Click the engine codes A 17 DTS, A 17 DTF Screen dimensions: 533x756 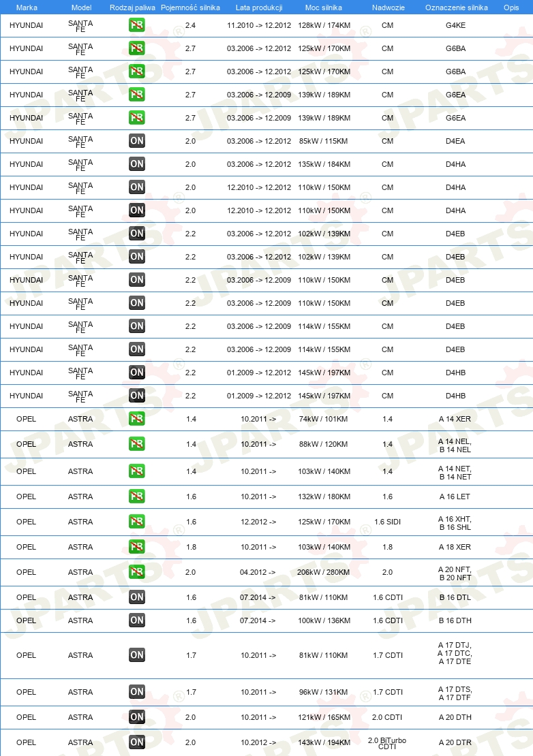455,693
